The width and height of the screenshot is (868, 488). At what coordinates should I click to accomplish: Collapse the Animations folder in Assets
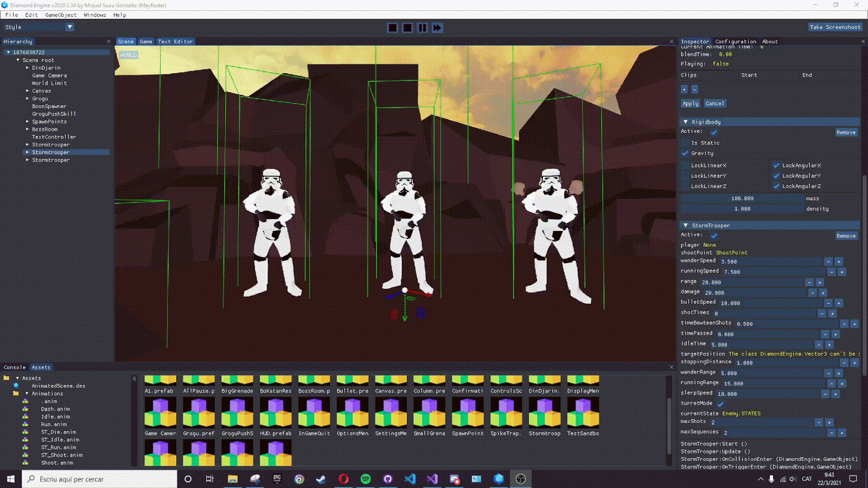(x=27, y=394)
